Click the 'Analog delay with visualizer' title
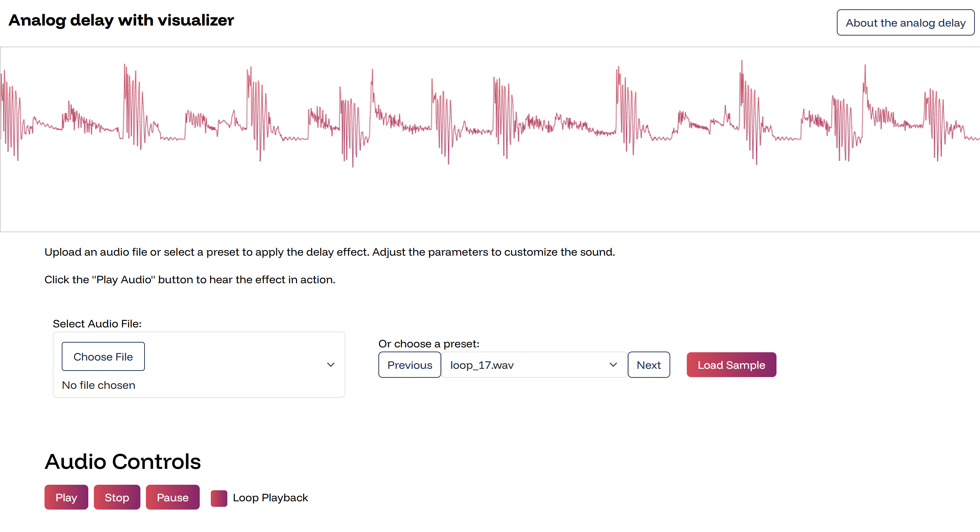 tap(121, 20)
